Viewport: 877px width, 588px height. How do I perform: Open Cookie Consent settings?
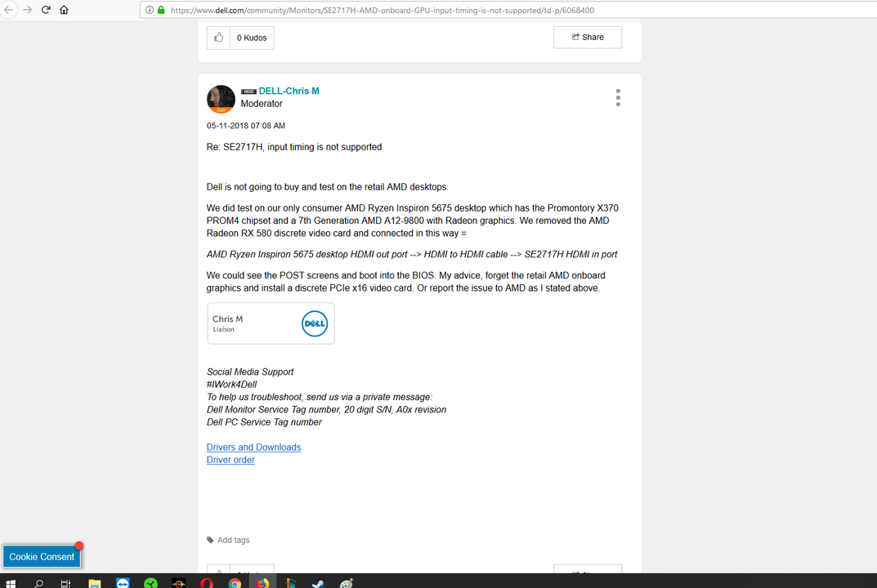coord(42,557)
